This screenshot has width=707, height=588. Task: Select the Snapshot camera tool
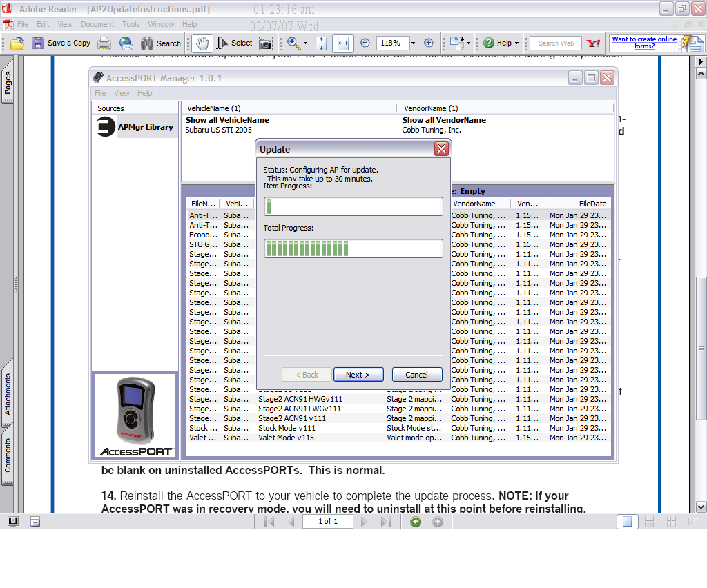tap(266, 43)
